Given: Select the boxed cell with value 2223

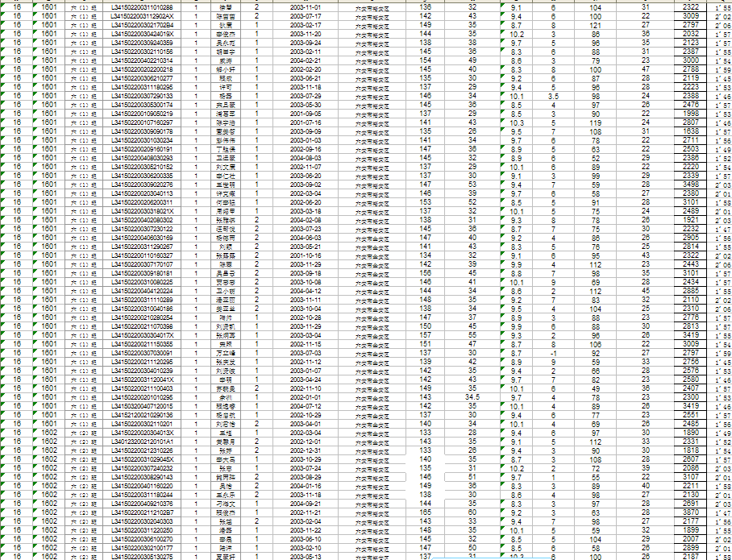Looking at the screenshot, I should click(690, 87).
